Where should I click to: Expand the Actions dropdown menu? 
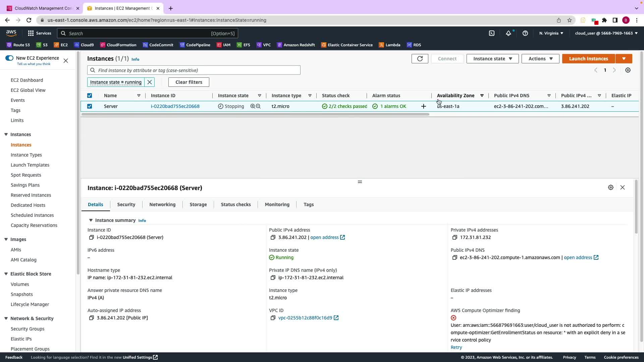(x=540, y=59)
